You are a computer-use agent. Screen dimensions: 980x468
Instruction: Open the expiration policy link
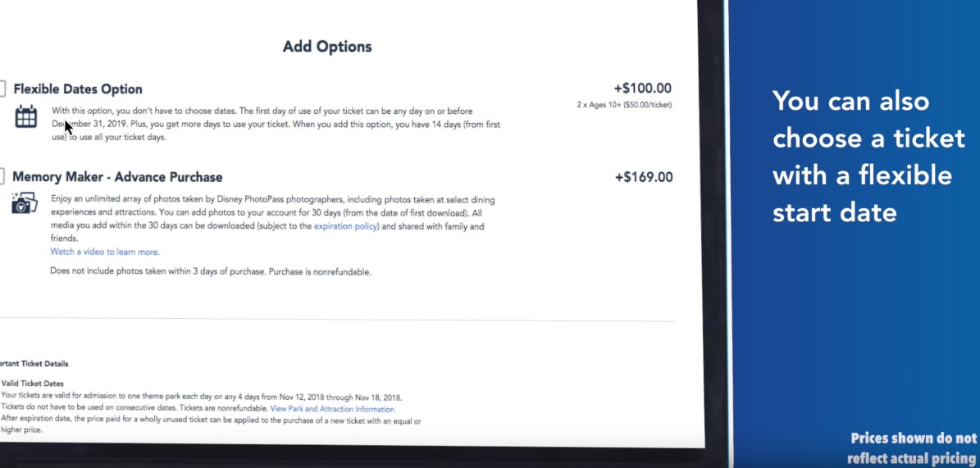point(346,226)
